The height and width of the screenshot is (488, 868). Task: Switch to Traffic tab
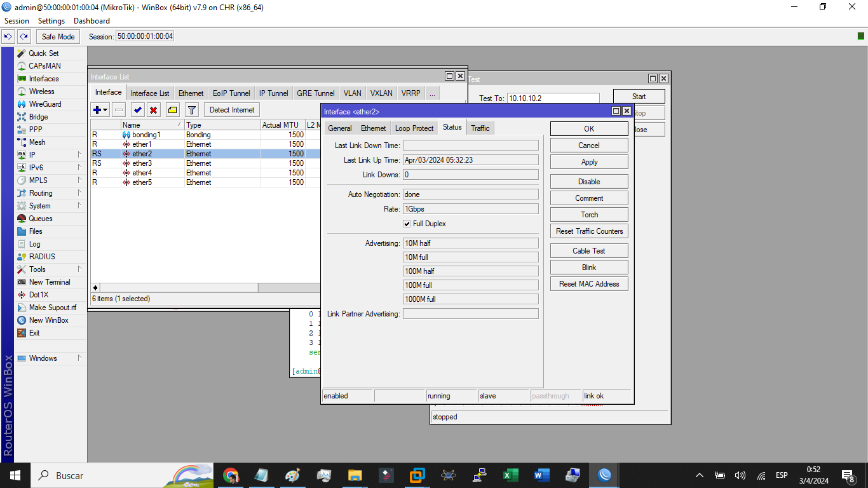(x=480, y=128)
